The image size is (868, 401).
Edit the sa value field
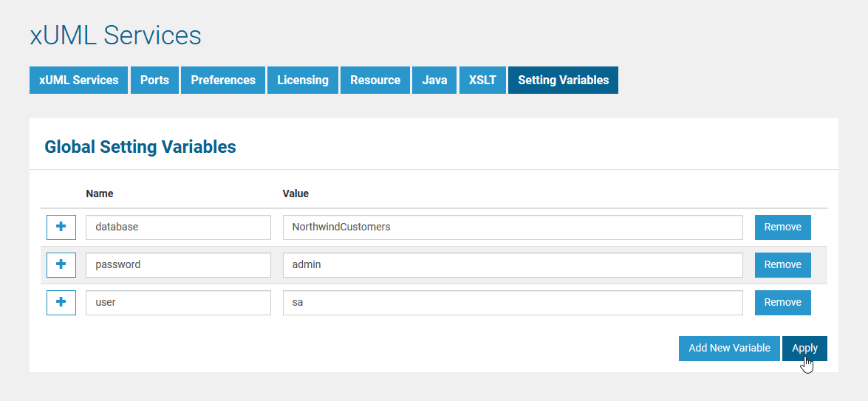512,302
